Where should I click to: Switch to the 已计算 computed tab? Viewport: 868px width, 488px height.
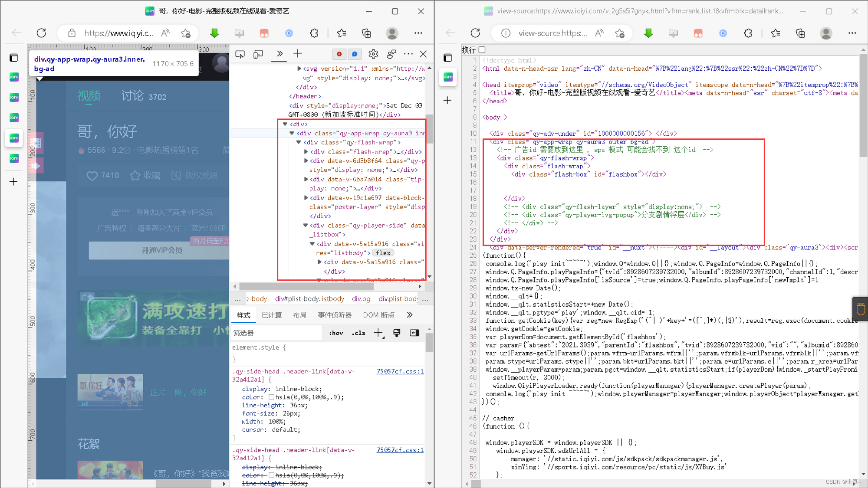[x=272, y=315]
